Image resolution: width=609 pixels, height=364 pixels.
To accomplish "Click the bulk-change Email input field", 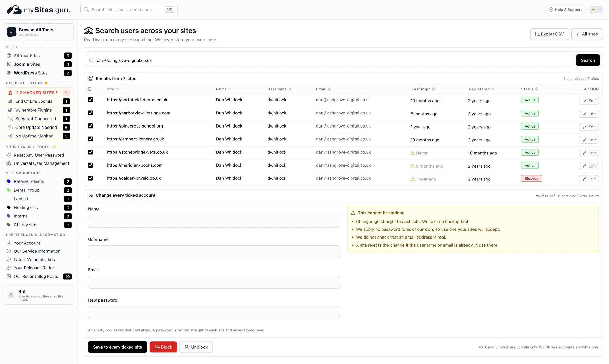I will (214, 282).
